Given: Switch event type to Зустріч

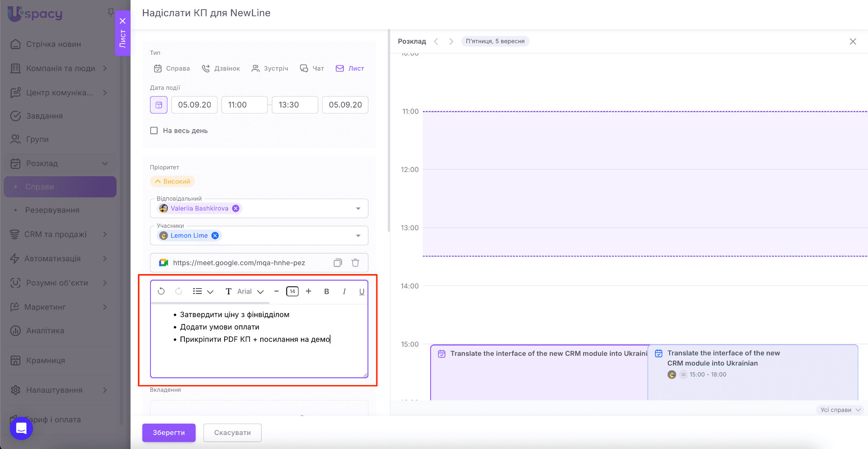Looking at the screenshot, I should pos(270,69).
